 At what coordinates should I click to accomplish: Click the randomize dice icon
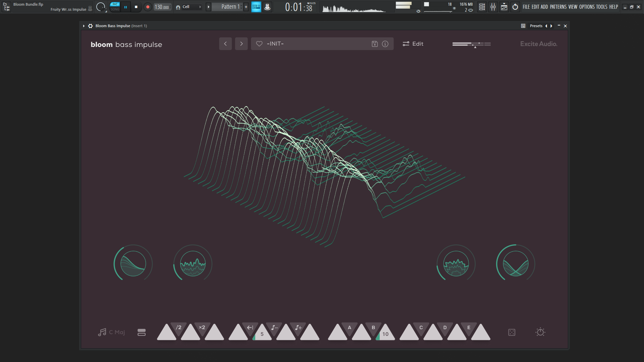512,332
